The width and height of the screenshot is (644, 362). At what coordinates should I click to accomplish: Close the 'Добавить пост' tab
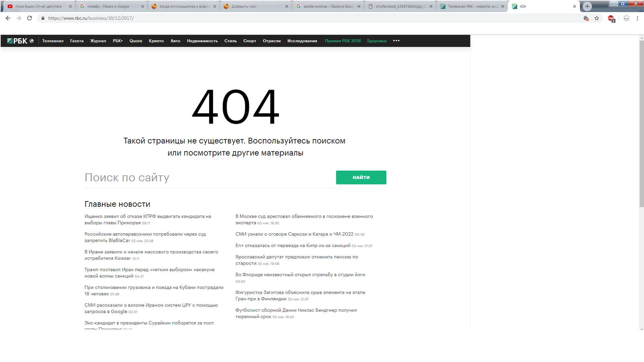click(287, 6)
